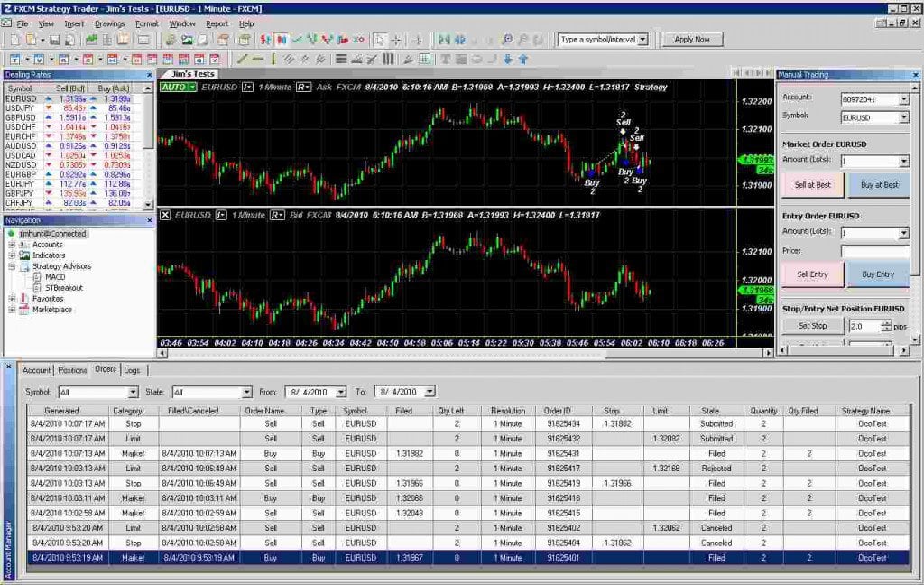Click the Save disk icon in toolbar

click(54, 40)
